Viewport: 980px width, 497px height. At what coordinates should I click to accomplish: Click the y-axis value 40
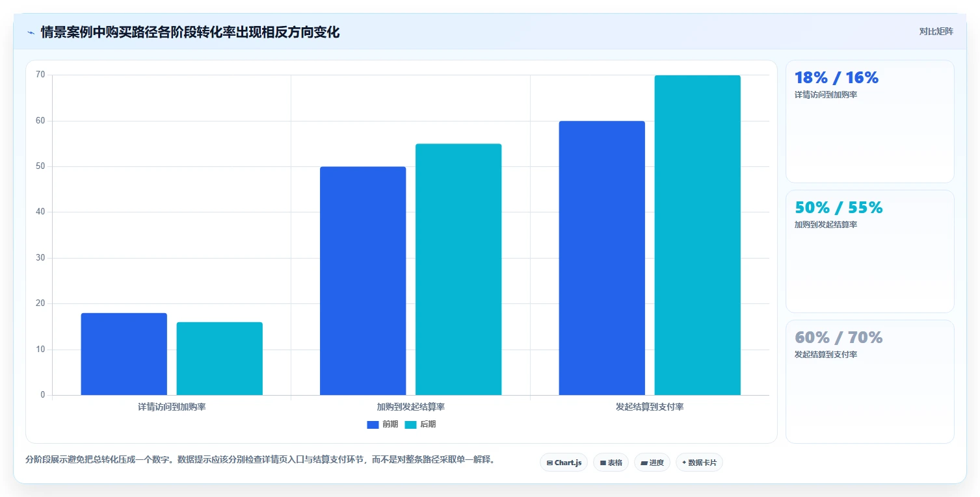tap(40, 212)
